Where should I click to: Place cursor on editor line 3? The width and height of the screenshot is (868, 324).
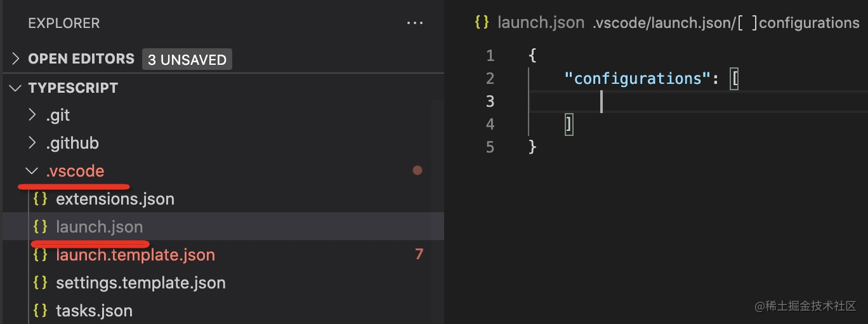(635, 102)
